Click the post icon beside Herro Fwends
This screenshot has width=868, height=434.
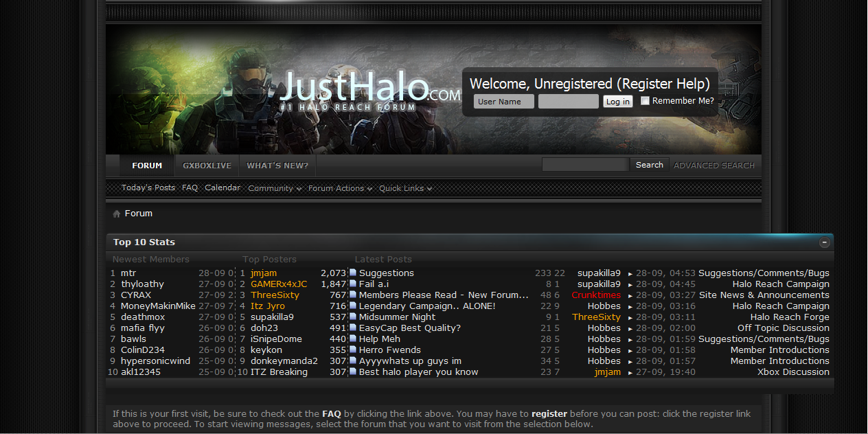coord(353,350)
